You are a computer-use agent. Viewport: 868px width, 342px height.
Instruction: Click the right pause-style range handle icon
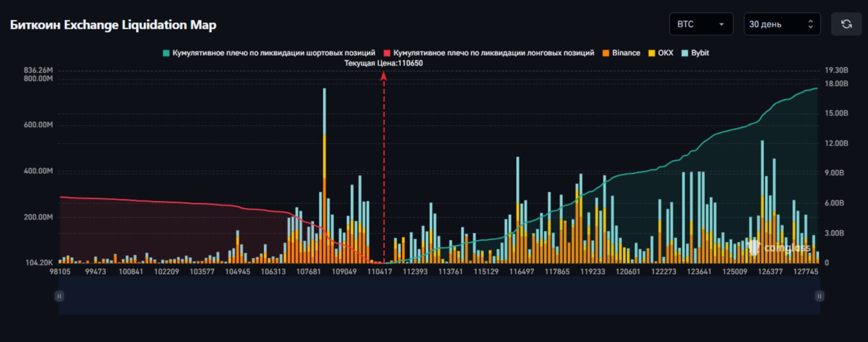pyautogui.click(x=819, y=296)
